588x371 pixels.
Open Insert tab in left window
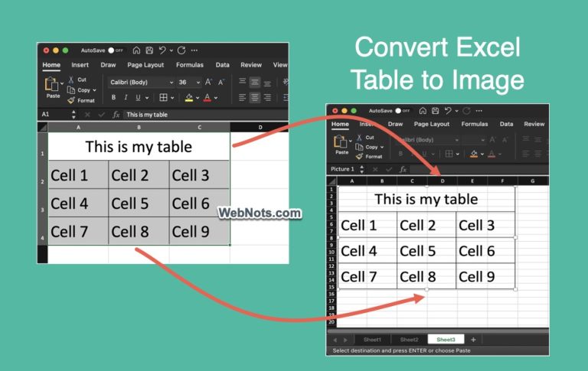[80, 65]
